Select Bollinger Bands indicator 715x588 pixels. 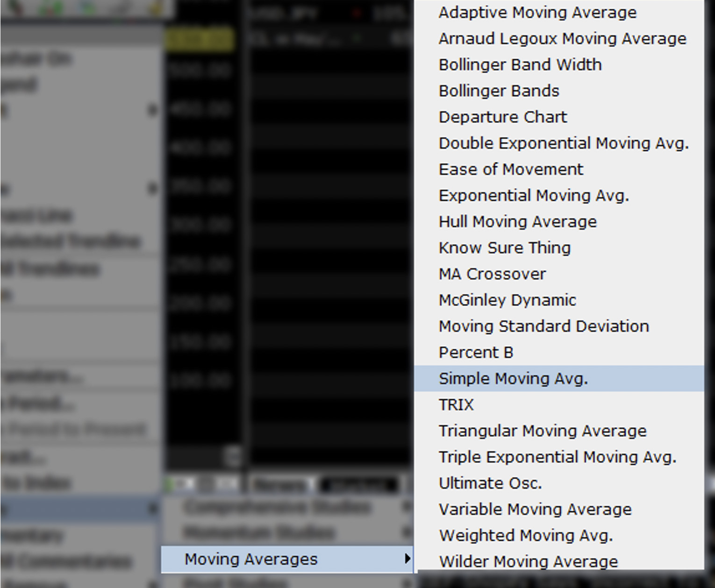(x=499, y=91)
